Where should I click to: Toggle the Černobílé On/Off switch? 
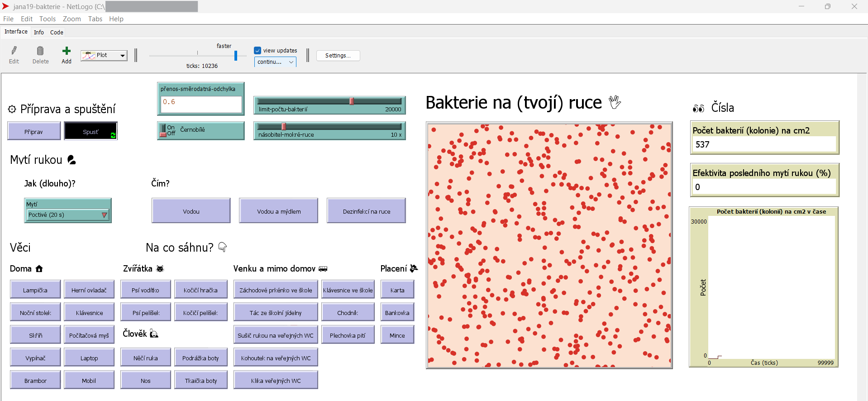[164, 131]
